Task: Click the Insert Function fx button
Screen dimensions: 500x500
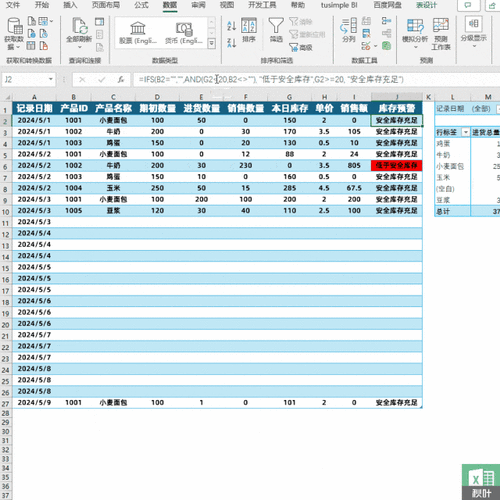Action: point(121,80)
